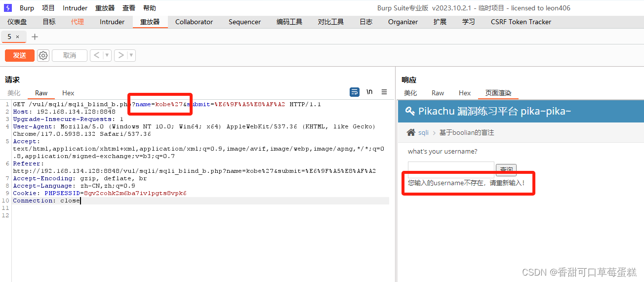Open the 帮助 menu
Viewport: 644px width, 282px height.
tap(149, 8)
